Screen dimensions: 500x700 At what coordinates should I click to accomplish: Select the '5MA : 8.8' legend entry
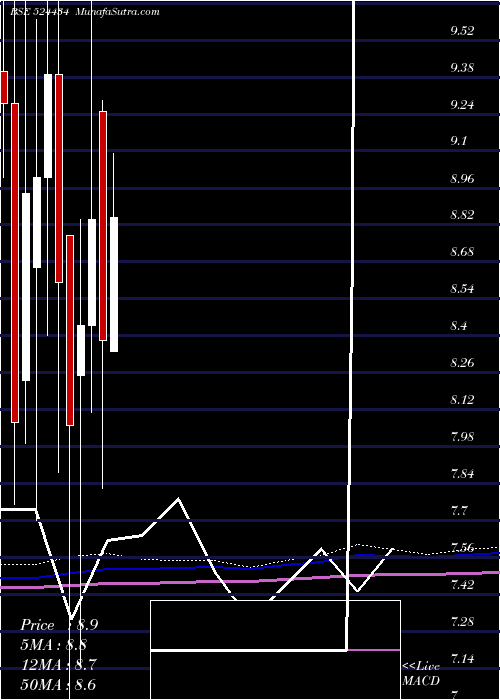pyautogui.click(x=54, y=645)
